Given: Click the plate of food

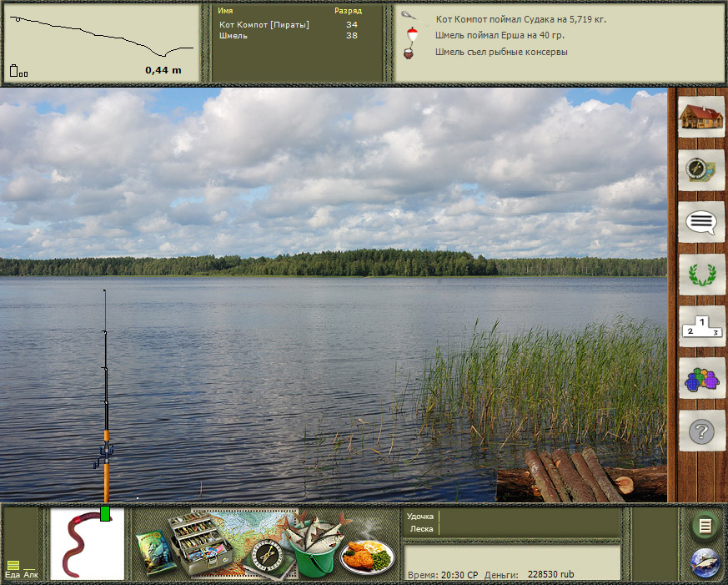Looking at the screenshot, I should tap(368, 555).
